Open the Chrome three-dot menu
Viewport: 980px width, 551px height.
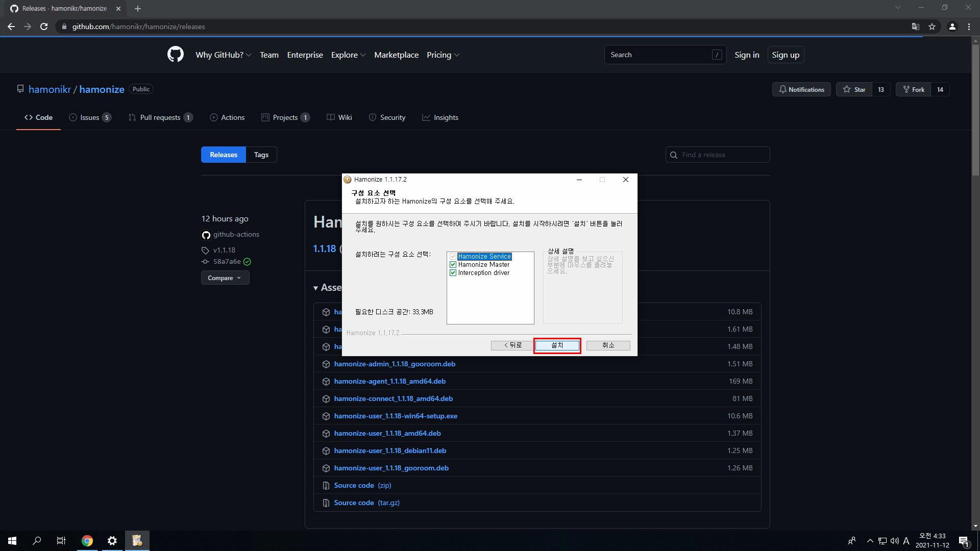pos(969,27)
